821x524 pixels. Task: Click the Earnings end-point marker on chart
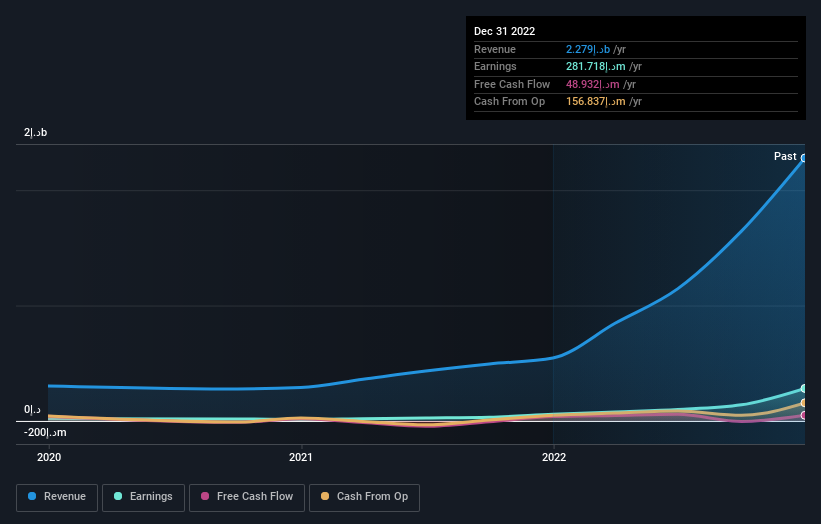[x=804, y=388]
